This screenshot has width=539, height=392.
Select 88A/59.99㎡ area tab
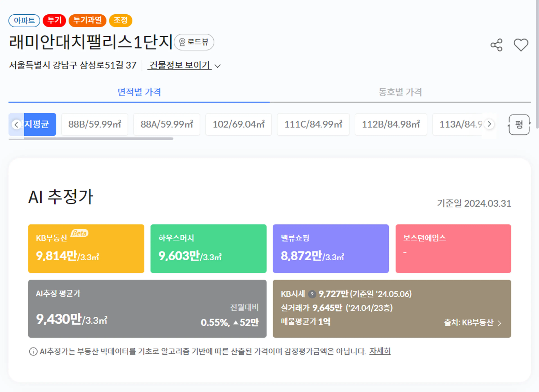click(x=167, y=124)
